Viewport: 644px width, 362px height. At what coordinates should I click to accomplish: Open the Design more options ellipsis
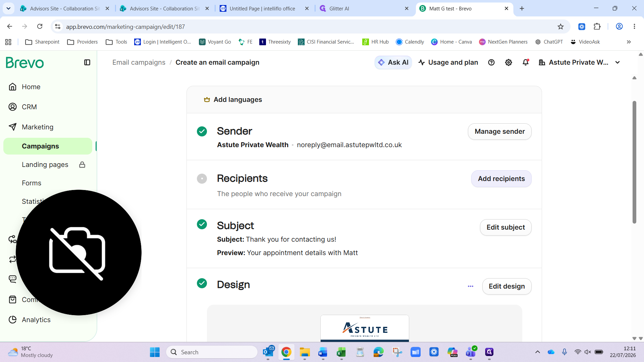pos(471,286)
